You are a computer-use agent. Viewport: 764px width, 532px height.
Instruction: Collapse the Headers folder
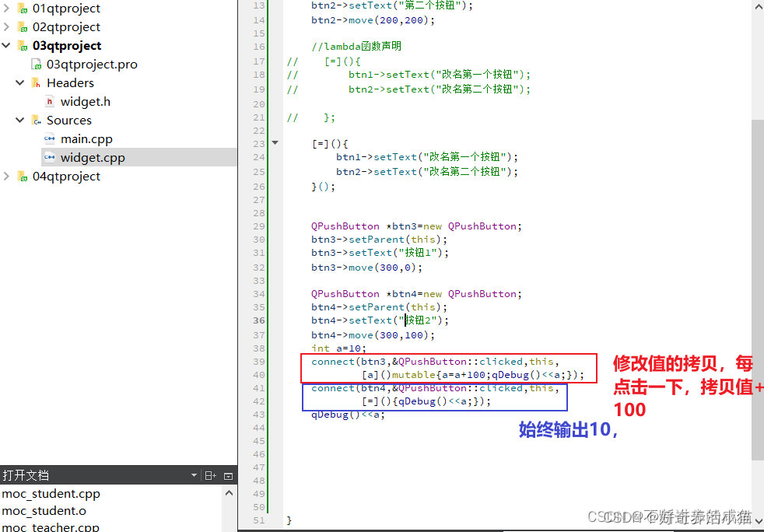19,82
